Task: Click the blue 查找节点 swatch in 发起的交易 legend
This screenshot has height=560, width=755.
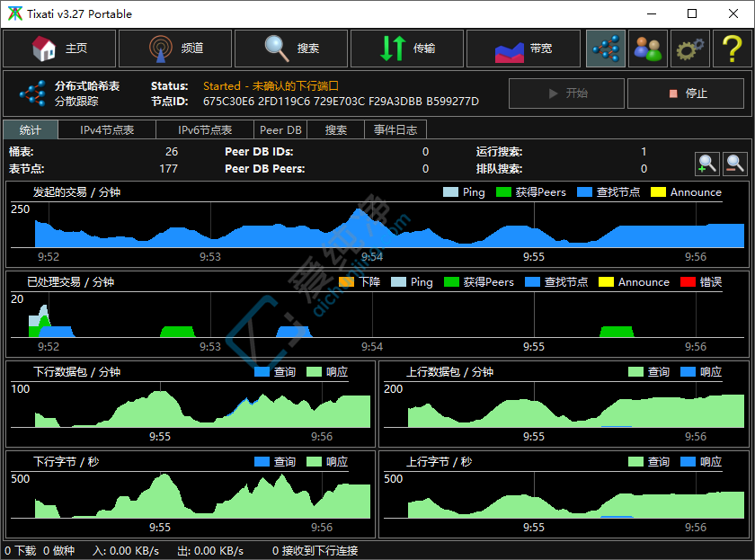Action: tap(584, 192)
